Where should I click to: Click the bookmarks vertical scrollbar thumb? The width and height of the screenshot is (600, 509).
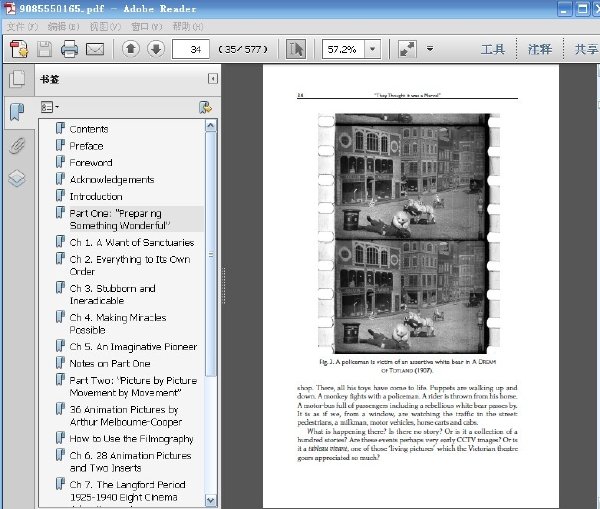pyautogui.click(x=210, y=254)
